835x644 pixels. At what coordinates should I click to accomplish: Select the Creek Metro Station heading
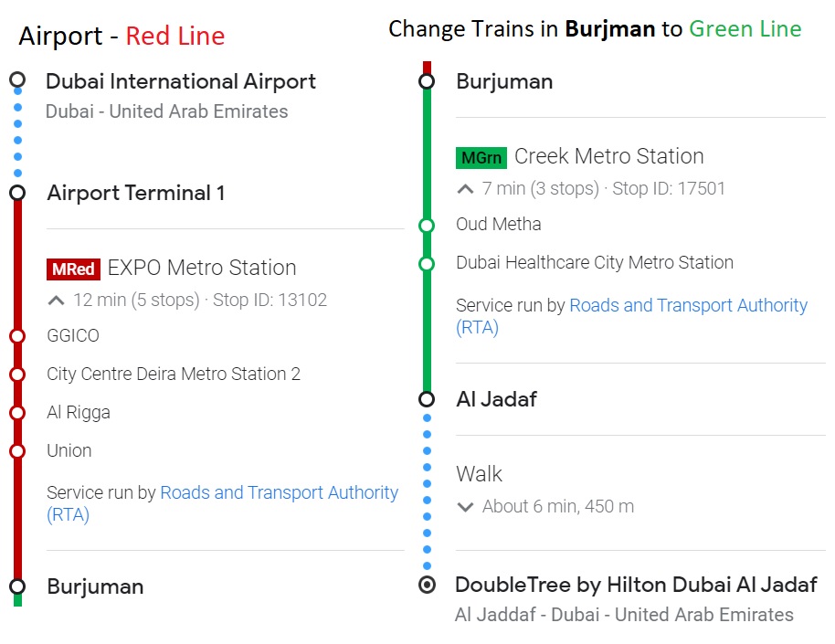click(608, 156)
